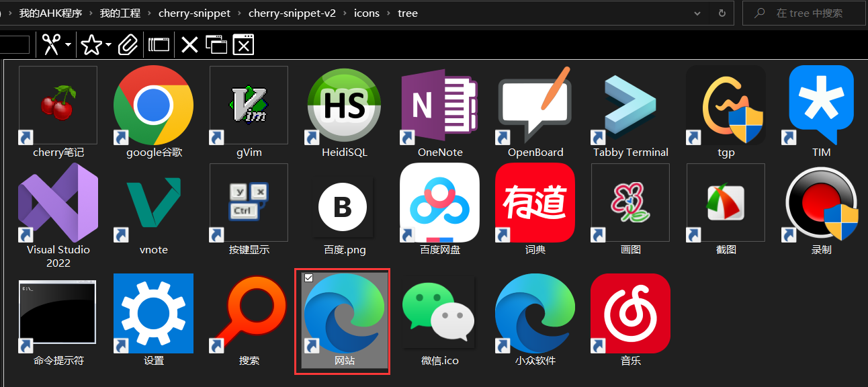Click the scissors cut toolbar icon
Screen dimensions: 868x387
point(52,45)
